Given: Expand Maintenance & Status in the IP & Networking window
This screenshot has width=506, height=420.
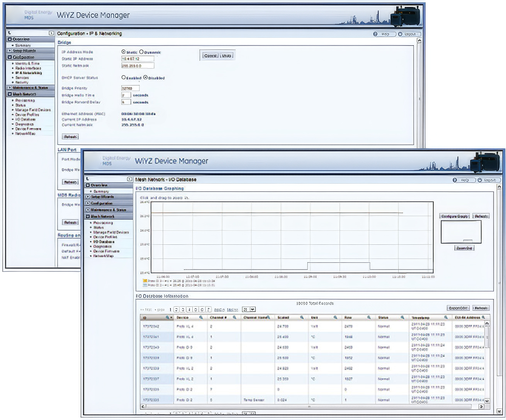Looking at the screenshot, I should (x=10, y=88).
